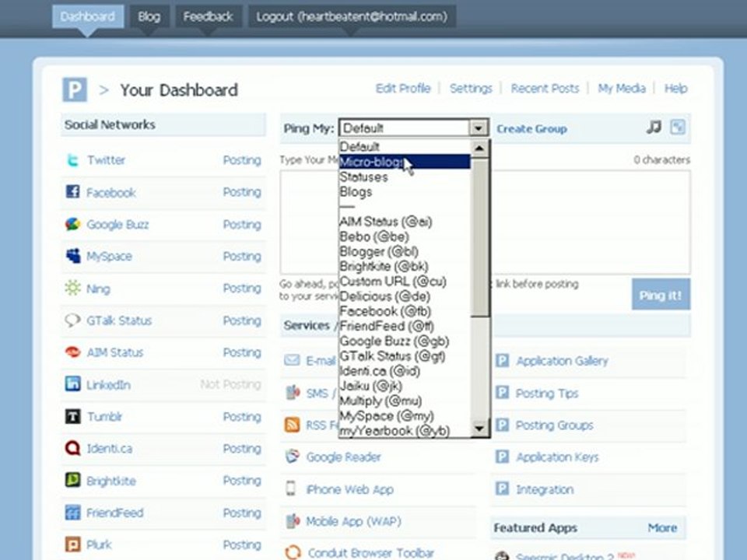The image size is (747, 560).
Task: Click the expand box icon beside music note
Action: pos(678,127)
